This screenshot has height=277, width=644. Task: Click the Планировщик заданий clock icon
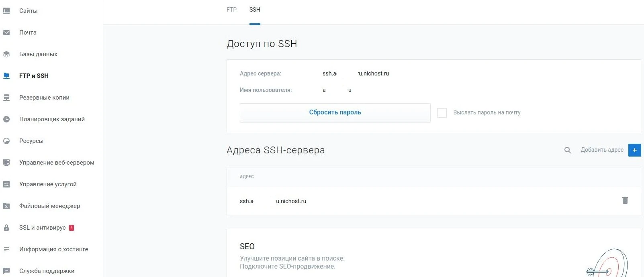tap(6, 119)
